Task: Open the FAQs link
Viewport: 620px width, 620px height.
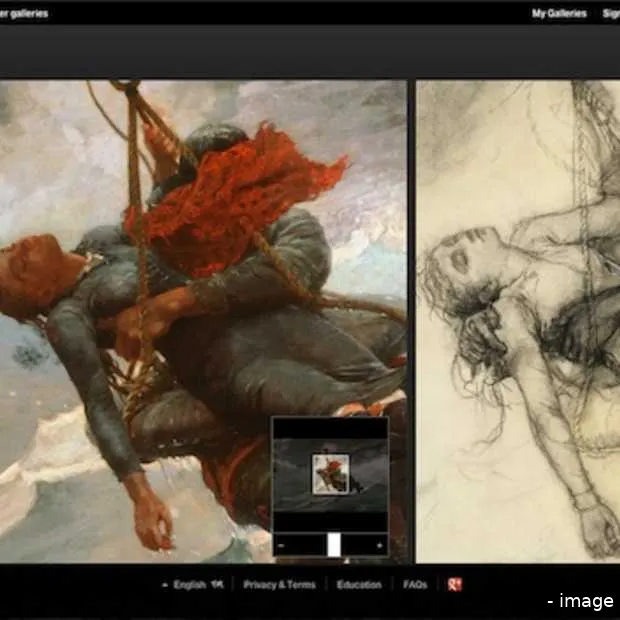Action: 415,584
